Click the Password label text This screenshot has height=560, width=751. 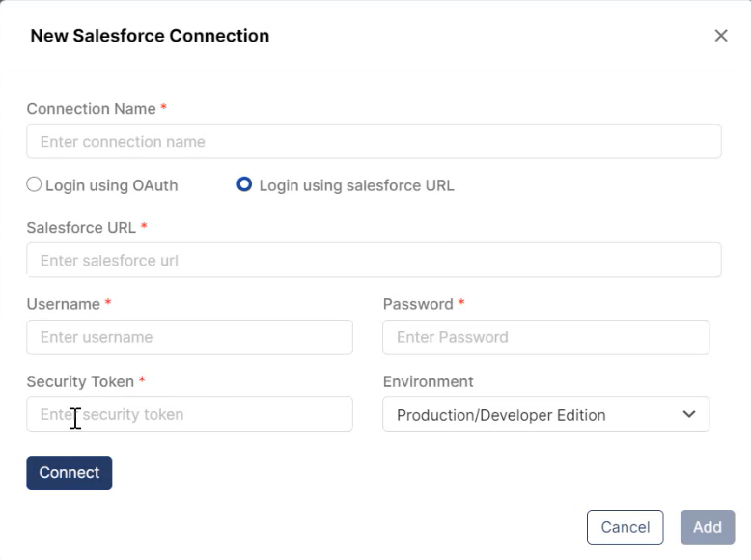pos(418,304)
